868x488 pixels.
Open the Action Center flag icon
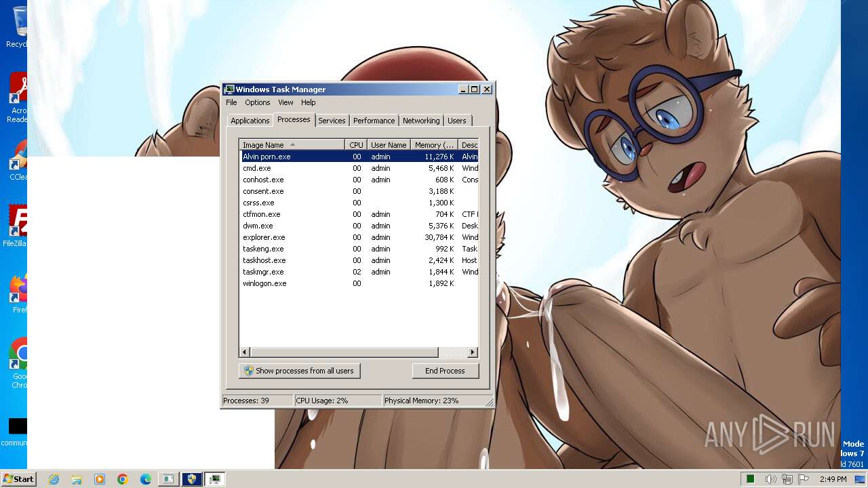click(804, 479)
